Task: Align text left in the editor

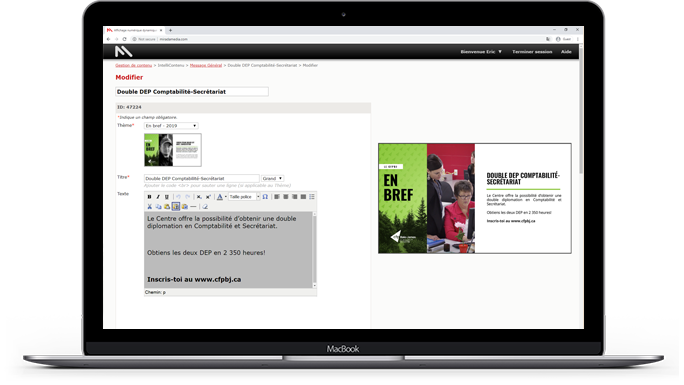Action: tap(277, 197)
